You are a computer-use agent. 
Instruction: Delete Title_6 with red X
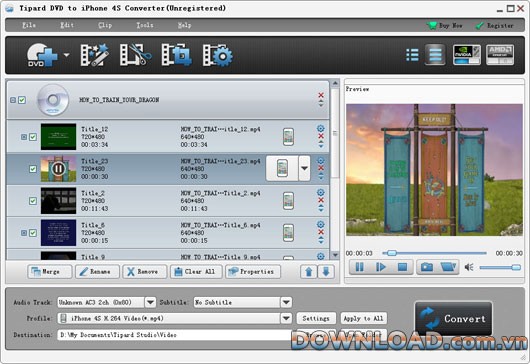click(321, 232)
